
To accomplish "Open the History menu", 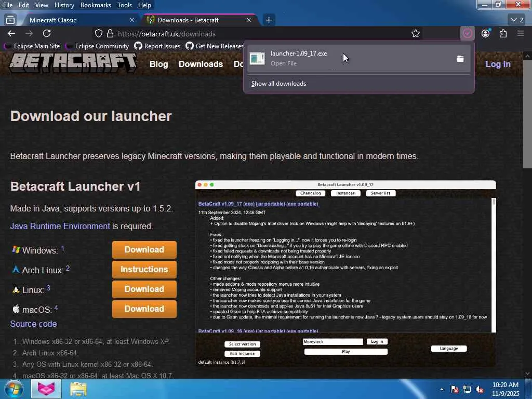I will (x=64, y=5).
